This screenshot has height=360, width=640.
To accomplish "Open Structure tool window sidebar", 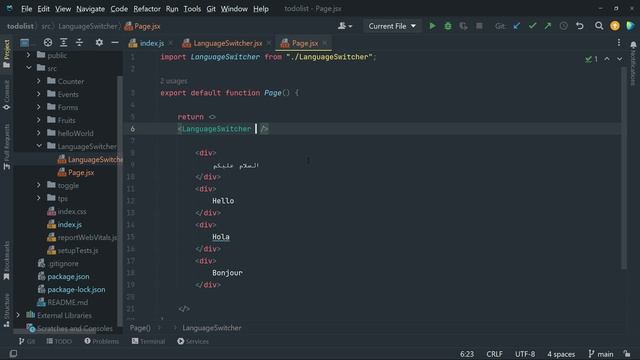I will tap(7, 310).
